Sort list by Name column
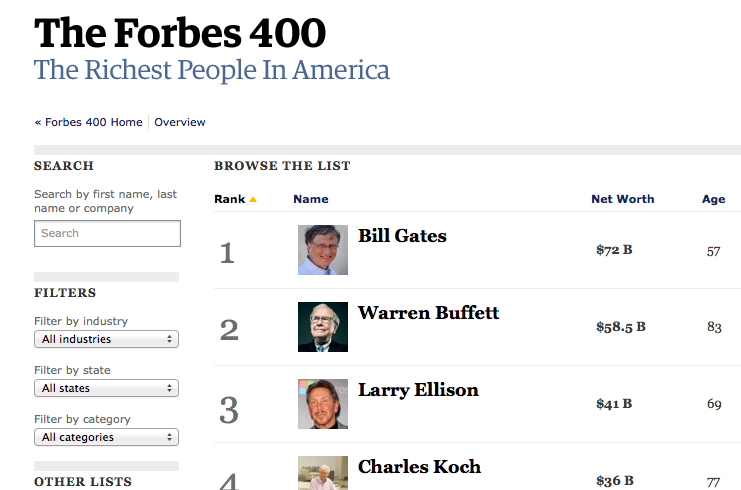Screen dimensions: 741x490 pyautogui.click(x=311, y=199)
